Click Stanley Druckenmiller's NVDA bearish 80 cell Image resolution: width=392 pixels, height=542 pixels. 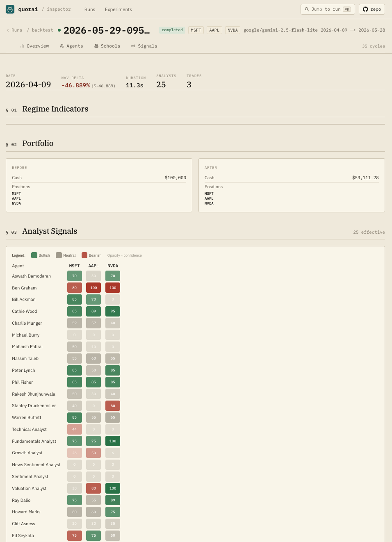pyautogui.click(x=113, y=406)
